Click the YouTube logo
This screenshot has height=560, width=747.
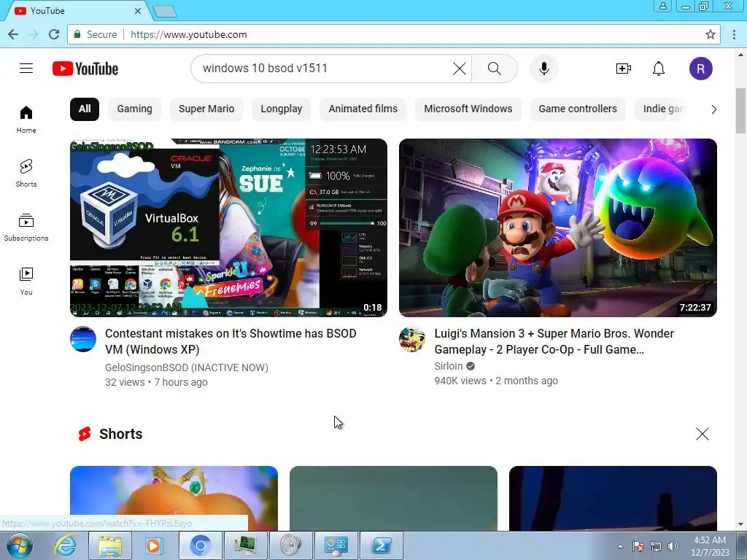tap(85, 69)
